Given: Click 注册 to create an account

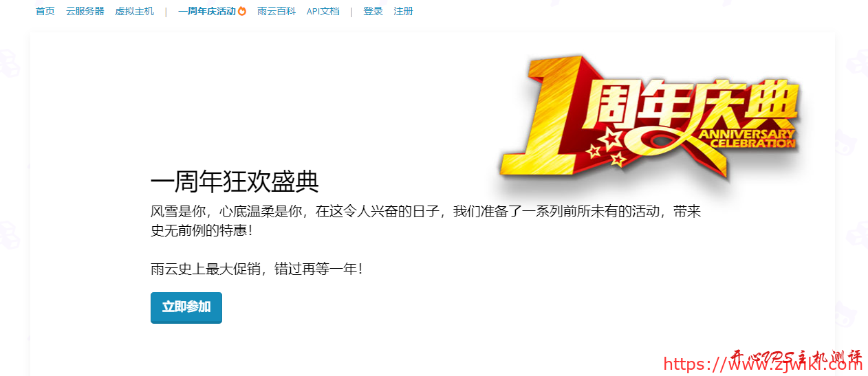Looking at the screenshot, I should click(404, 11).
